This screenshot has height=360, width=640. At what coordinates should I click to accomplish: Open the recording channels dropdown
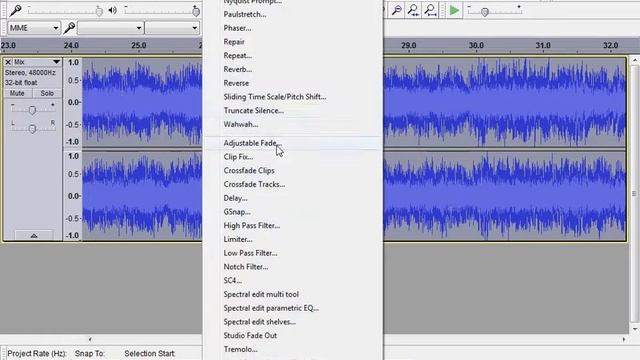[x=172, y=28]
